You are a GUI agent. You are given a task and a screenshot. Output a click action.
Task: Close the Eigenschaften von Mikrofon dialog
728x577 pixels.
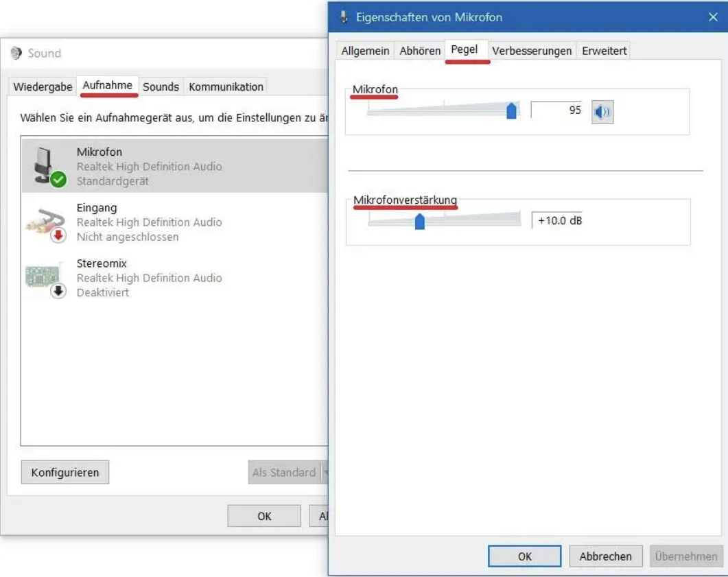pyautogui.click(x=713, y=17)
